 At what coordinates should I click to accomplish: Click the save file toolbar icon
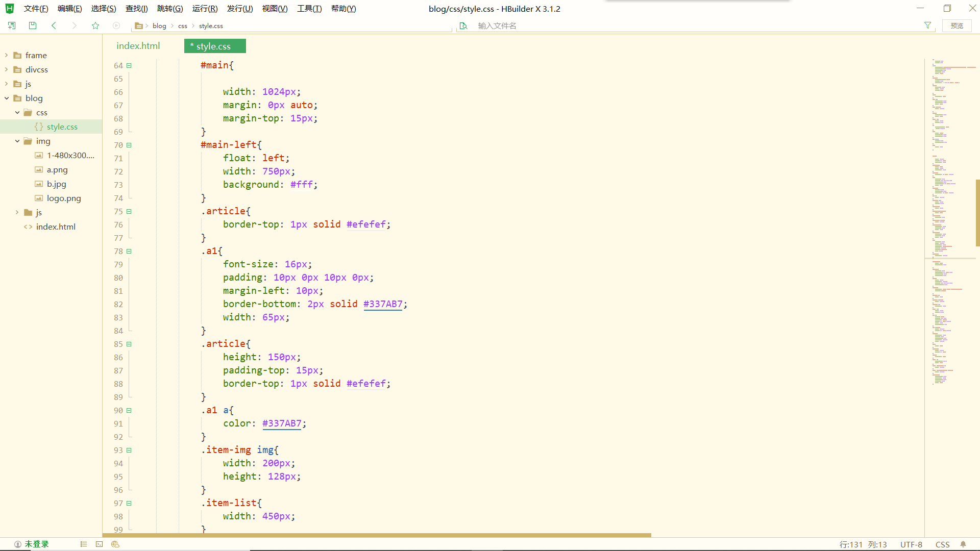(x=33, y=26)
